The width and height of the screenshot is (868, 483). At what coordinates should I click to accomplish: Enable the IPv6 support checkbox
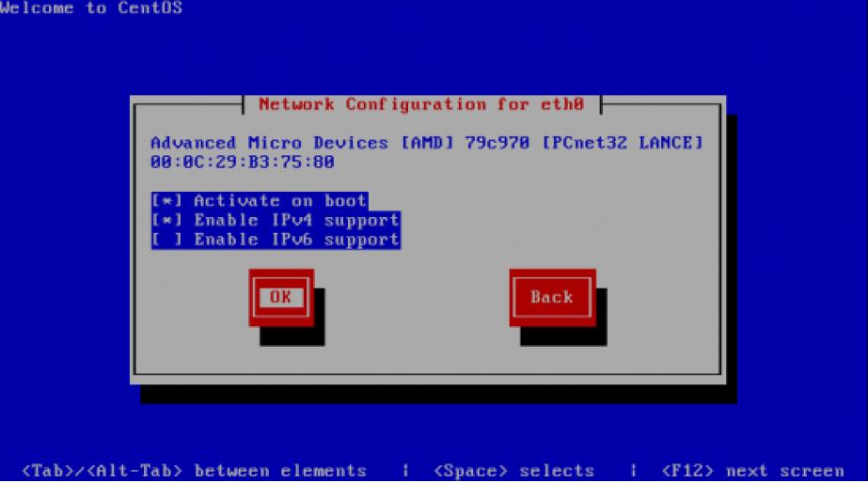point(276,240)
